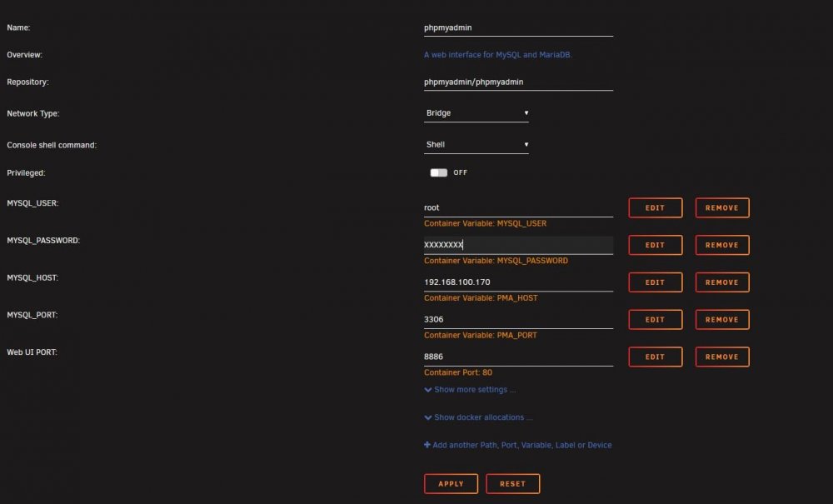Viewport: 833px width, 504px height.
Task: Open the Console shell command dropdown
Action: click(476, 144)
